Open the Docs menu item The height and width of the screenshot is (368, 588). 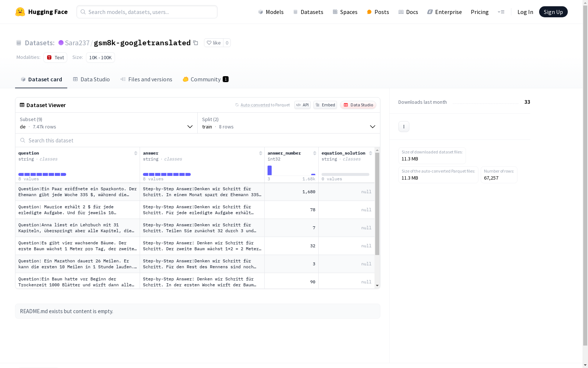(408, 12)
